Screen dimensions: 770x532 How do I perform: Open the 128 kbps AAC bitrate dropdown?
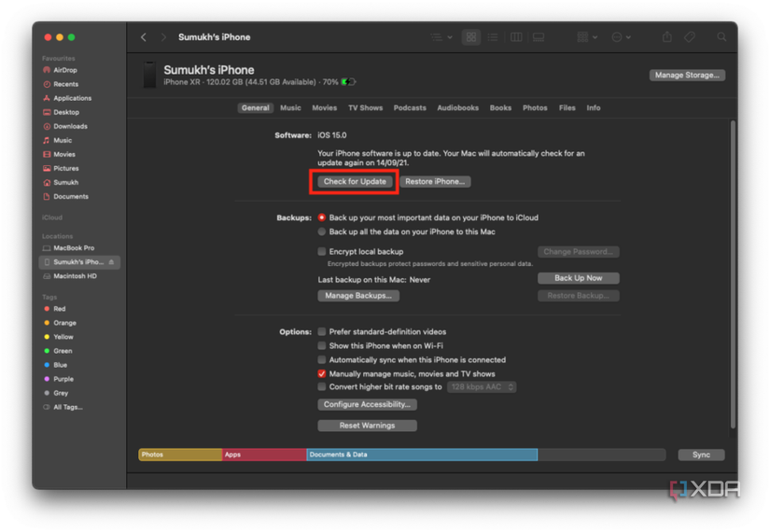[482, 387]
